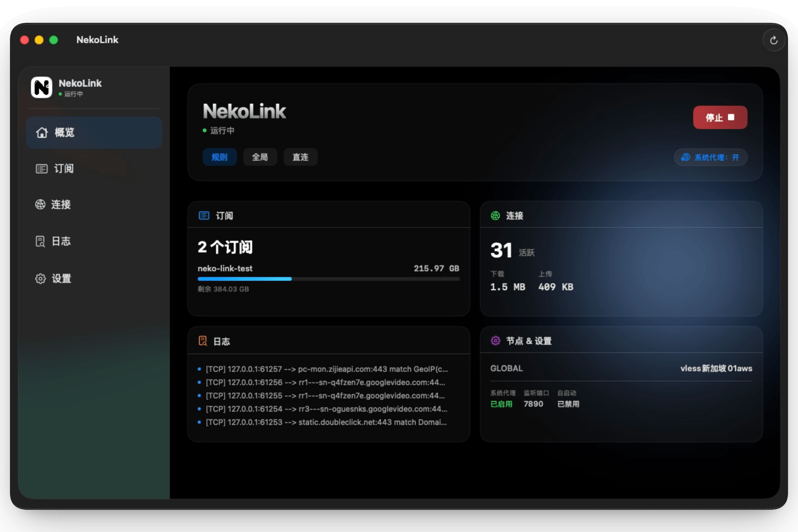The width and height of the screenshot is (798, 532).
Task: Click the gear icon beside 设置 in the sidebar
Action: (40, 278)
